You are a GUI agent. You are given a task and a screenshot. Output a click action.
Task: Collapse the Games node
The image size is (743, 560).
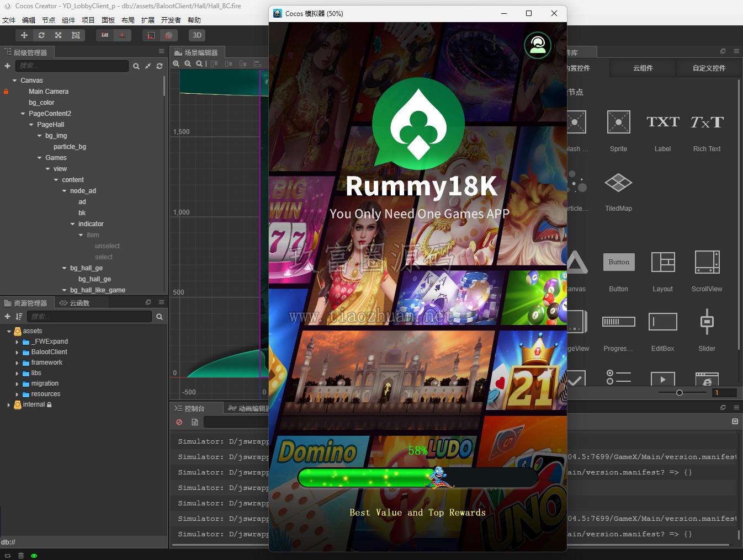click(39, 158)
